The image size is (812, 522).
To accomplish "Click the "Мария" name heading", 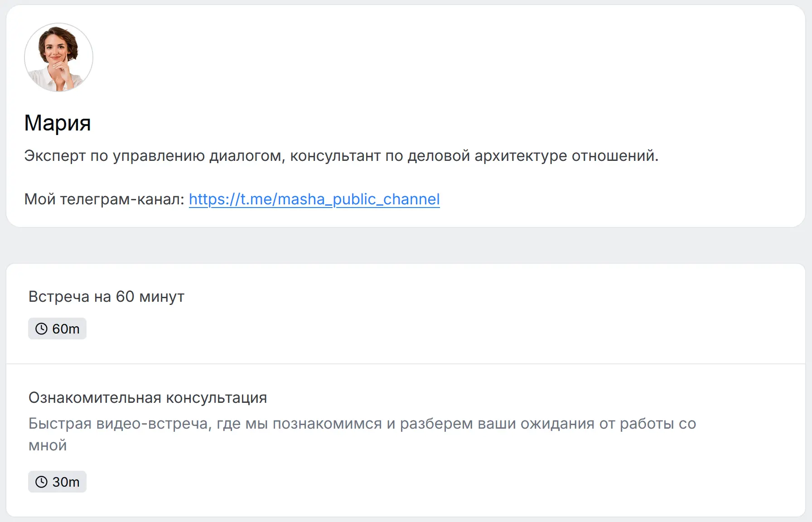I will coord(58,123).
